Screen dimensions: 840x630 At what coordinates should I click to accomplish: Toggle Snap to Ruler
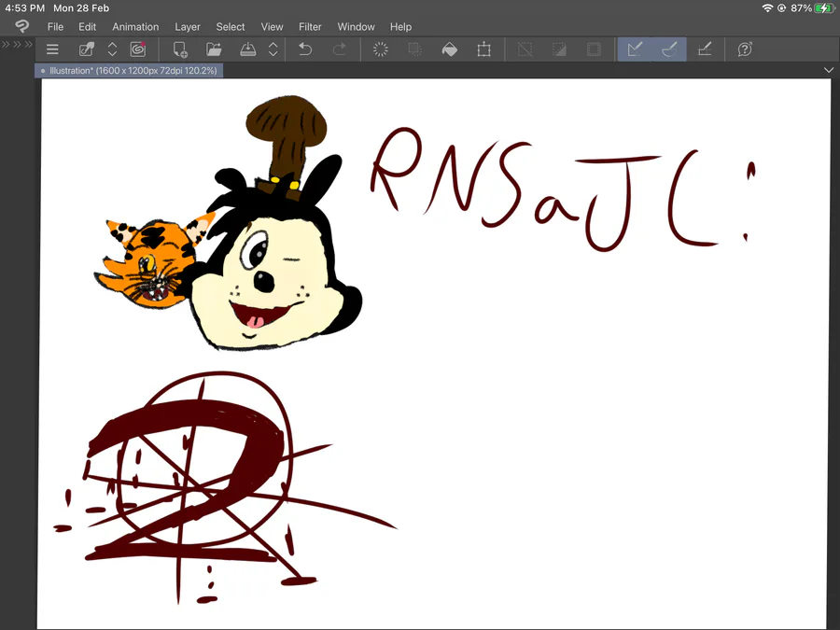[635, 49]
